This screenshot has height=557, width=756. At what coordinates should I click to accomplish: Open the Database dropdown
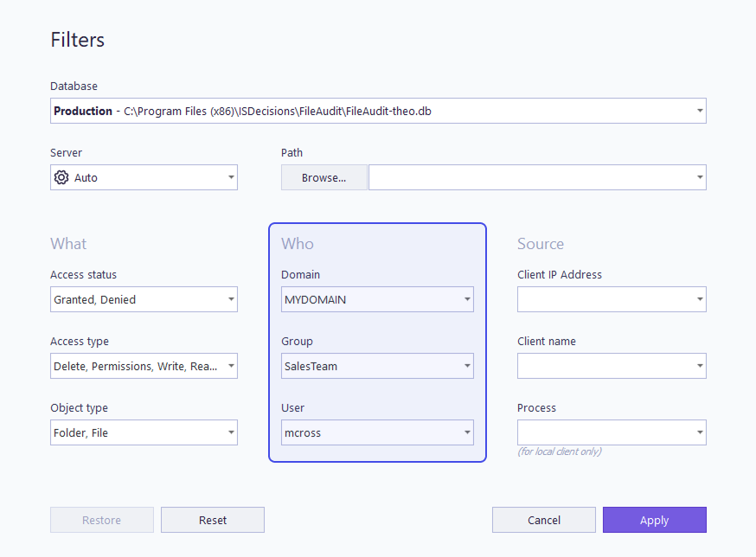tap(378, 111)
